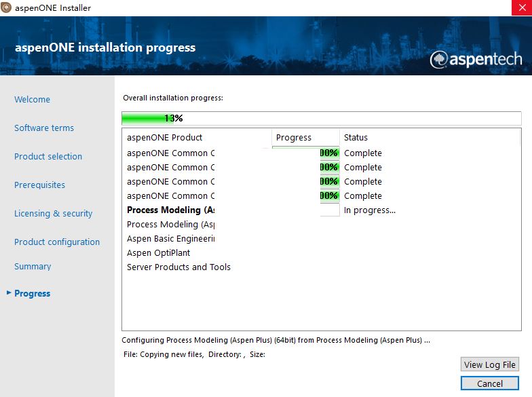Click the Progress column header
The width and height of the screenshot is (532, 397).
point(294,137)
